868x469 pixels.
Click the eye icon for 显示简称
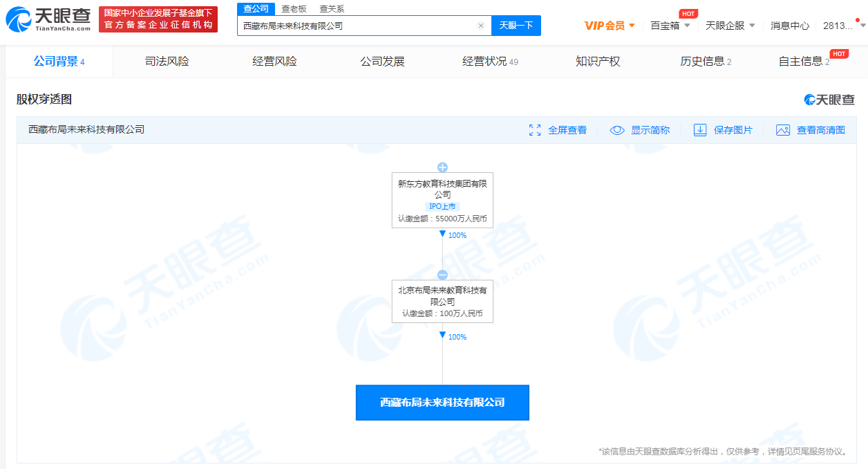(x=617, y=130)
